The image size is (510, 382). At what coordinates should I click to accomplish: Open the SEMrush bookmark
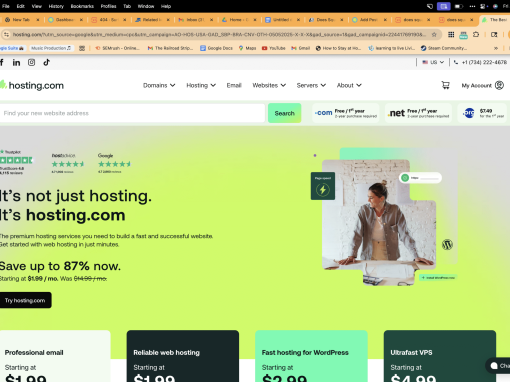point(117,48)
